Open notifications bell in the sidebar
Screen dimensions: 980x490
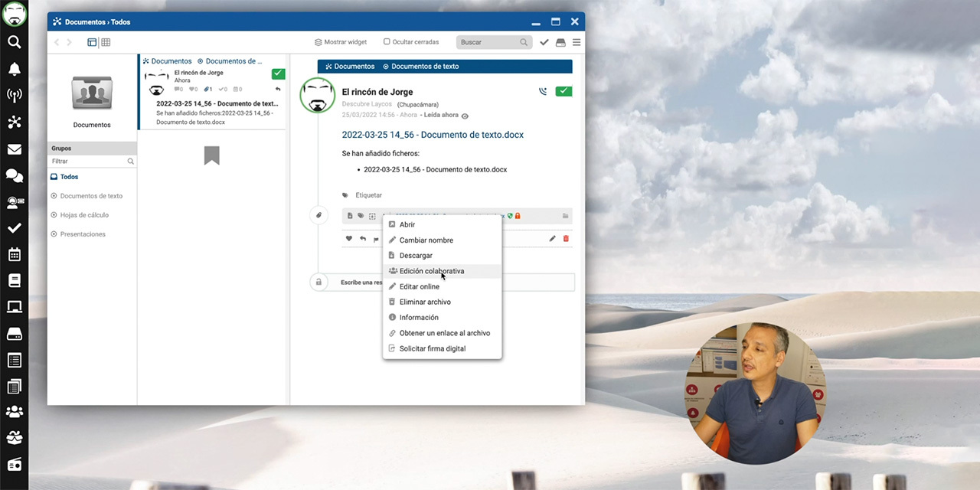[x=14, y=69]
